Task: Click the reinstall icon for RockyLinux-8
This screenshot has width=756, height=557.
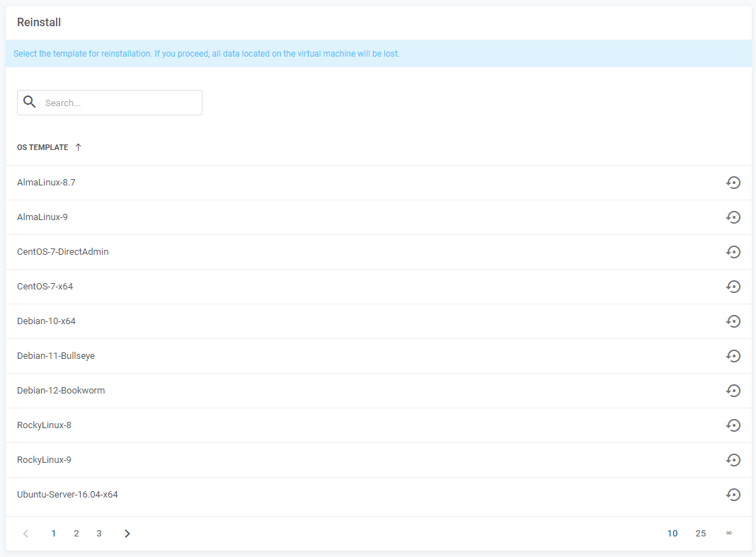Action: tap(733, 425)
